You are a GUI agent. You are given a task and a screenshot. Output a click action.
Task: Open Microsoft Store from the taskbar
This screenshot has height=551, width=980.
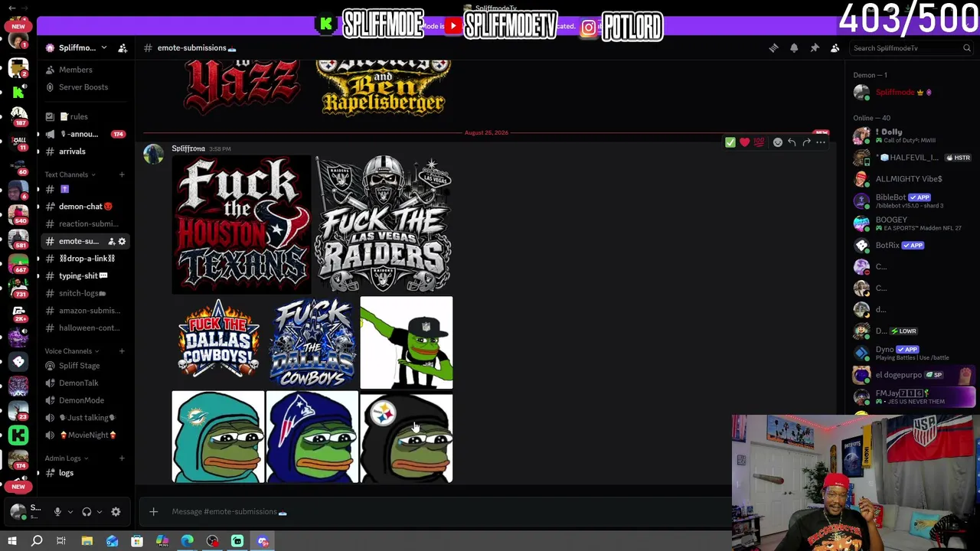tap(137, 542)
